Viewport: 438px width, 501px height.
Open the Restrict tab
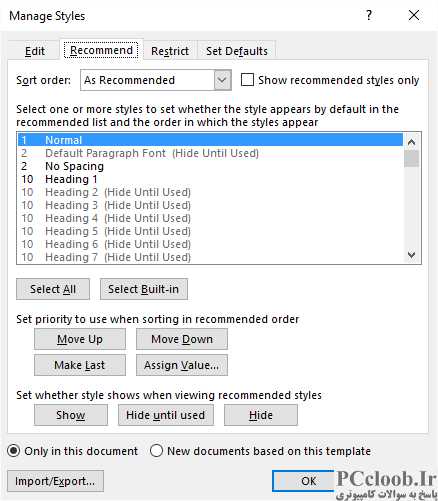tap(170, 51)
